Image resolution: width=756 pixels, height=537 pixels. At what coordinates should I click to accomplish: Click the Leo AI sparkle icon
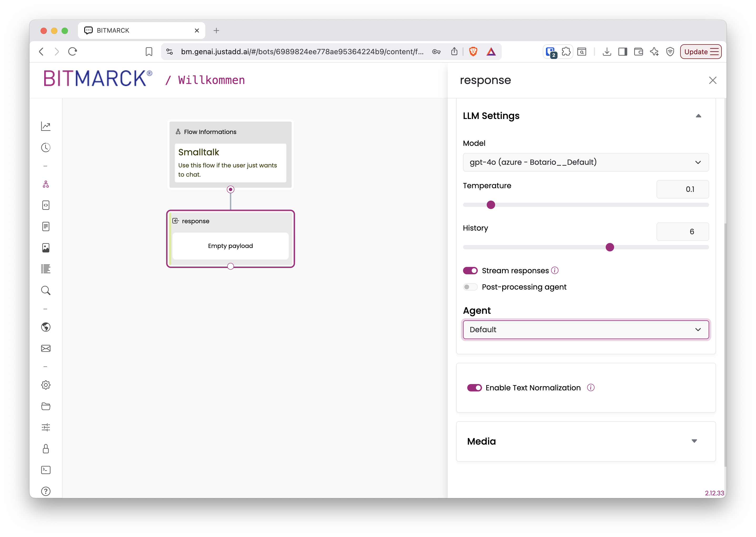coord(654,52)
